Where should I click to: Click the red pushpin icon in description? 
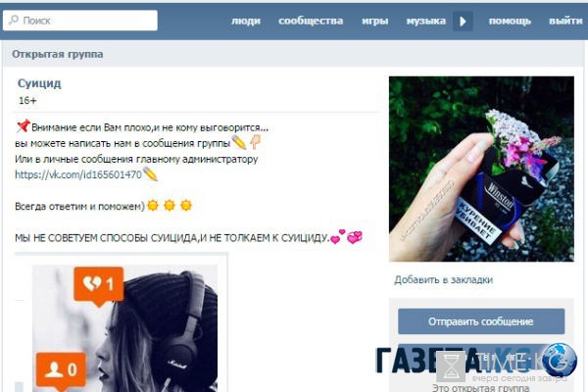pyautogui.click(x=23, y=126)
